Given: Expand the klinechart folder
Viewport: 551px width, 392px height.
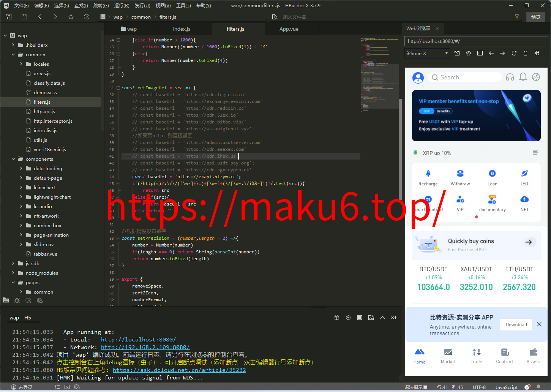Looking at the screenshot, I should tap(21, 187).
